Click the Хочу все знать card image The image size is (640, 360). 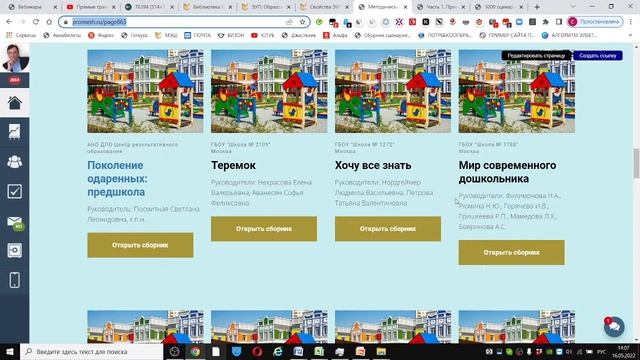(x=393, y=91)
